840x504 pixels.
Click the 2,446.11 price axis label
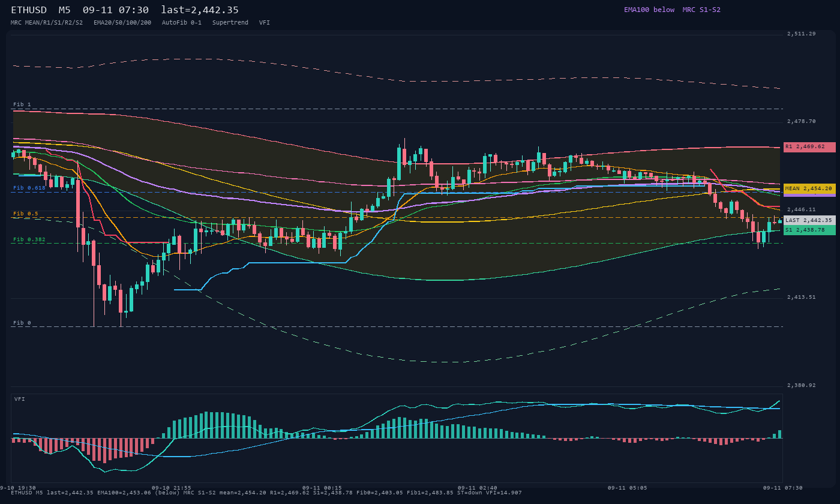tap(802, 209)
